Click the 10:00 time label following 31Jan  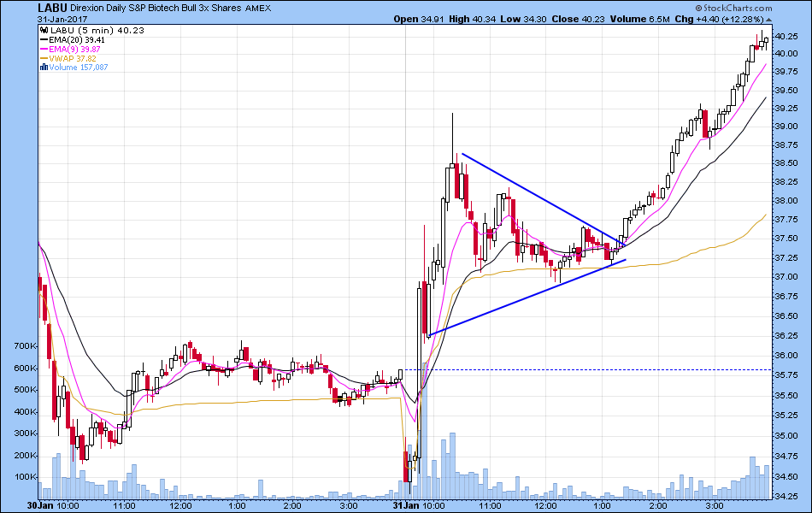point(432,506)
